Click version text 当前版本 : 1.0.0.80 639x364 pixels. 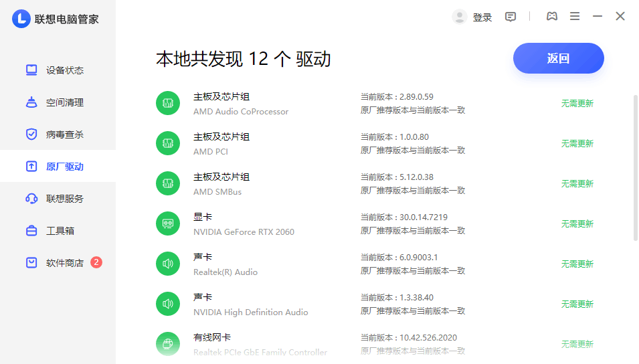(395, 137)
